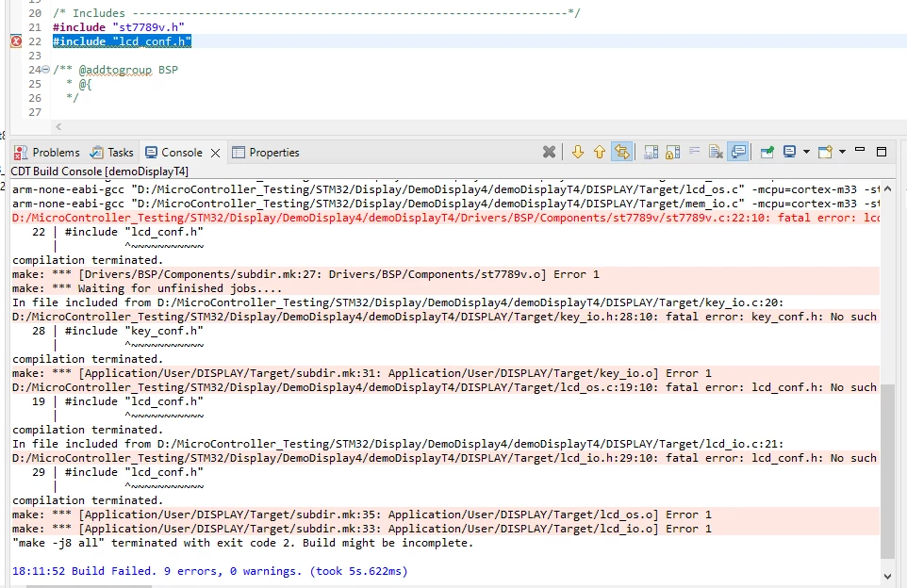Click the red st7789v.c:22:10 fatal error line
Viewport: 907px width, 588px height.
tap(446, 218)
